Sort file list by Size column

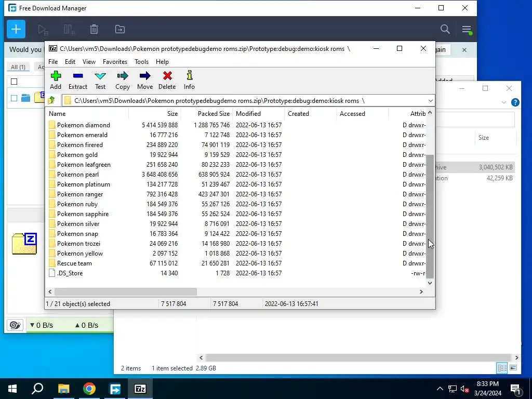(155, 114)
